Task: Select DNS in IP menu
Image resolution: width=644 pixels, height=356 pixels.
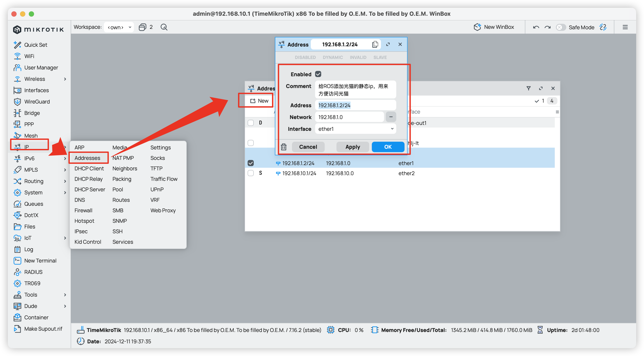Action: (x=79, y=200)
